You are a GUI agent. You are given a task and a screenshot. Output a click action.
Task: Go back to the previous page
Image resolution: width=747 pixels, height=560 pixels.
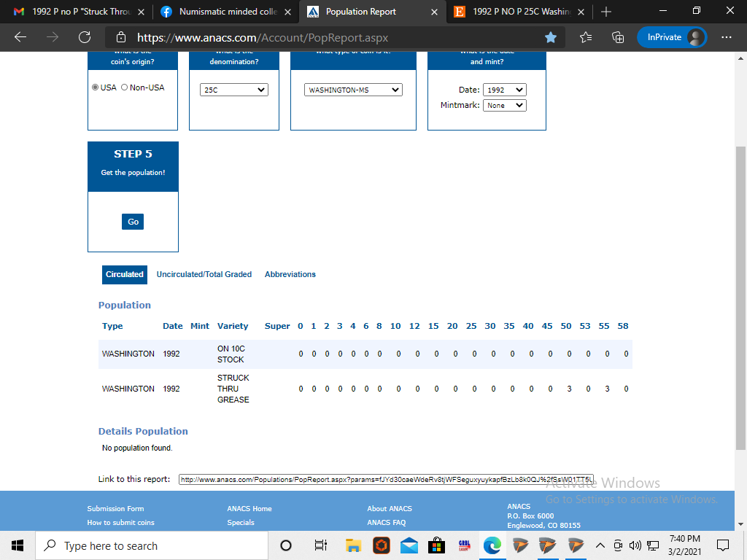tap(20, 37)
